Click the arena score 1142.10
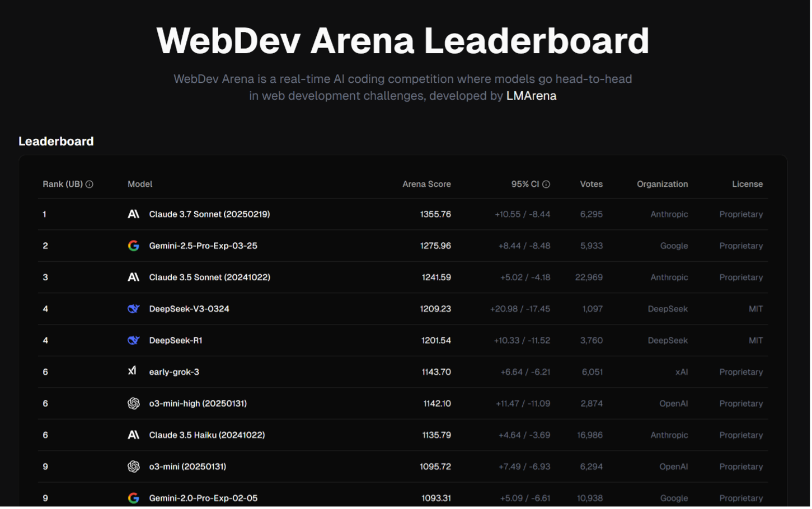Screen dimensions: 812x509 point(438,404)
